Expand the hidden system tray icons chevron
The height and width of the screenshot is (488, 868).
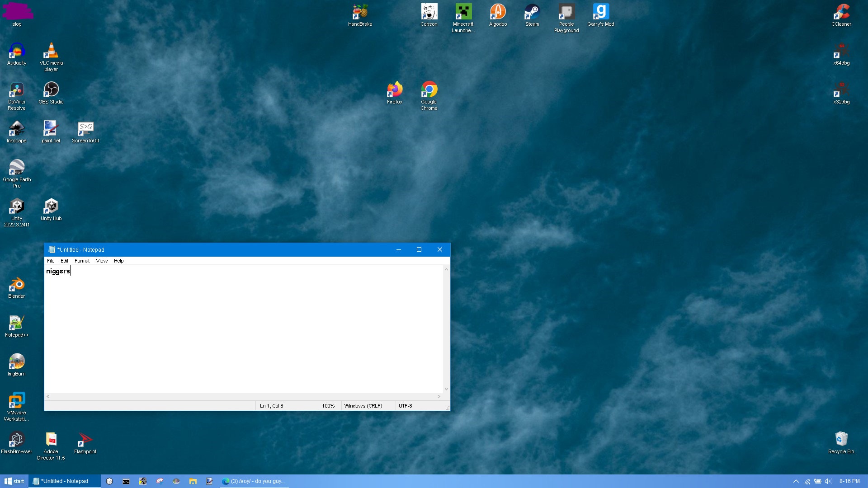[796, 481]
